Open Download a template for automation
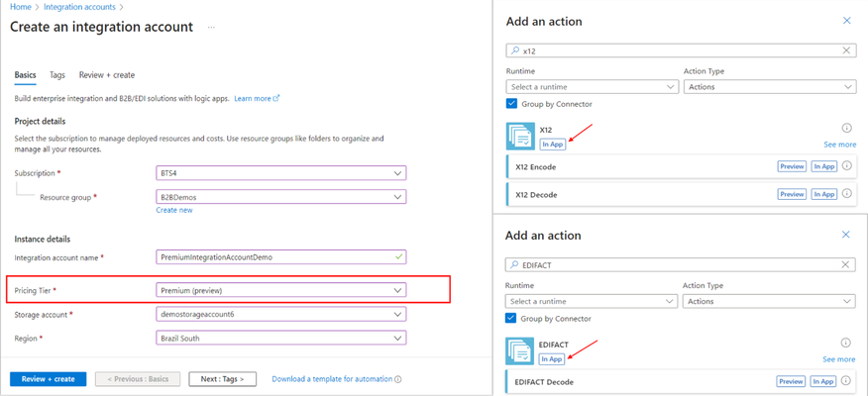Screen dimensions: 868x396 332,379
